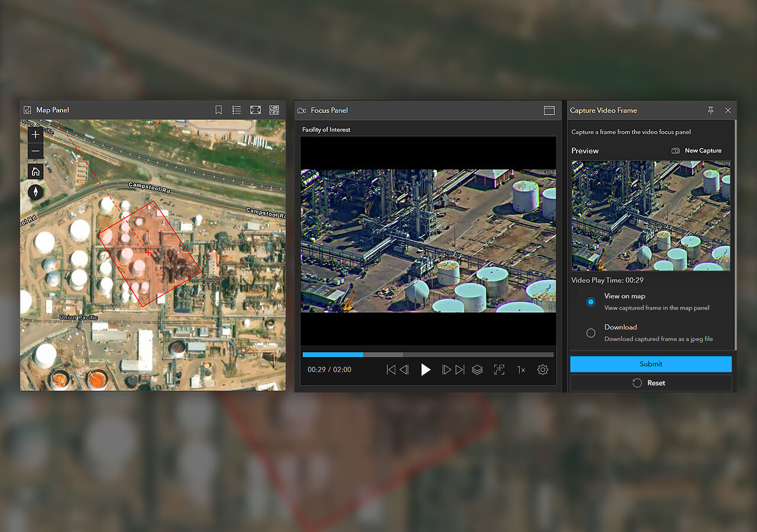The width and height of the screenshot is (757, 532).
Task: Open basemap gallery grid icon
Action: click(x=274, y=110)
